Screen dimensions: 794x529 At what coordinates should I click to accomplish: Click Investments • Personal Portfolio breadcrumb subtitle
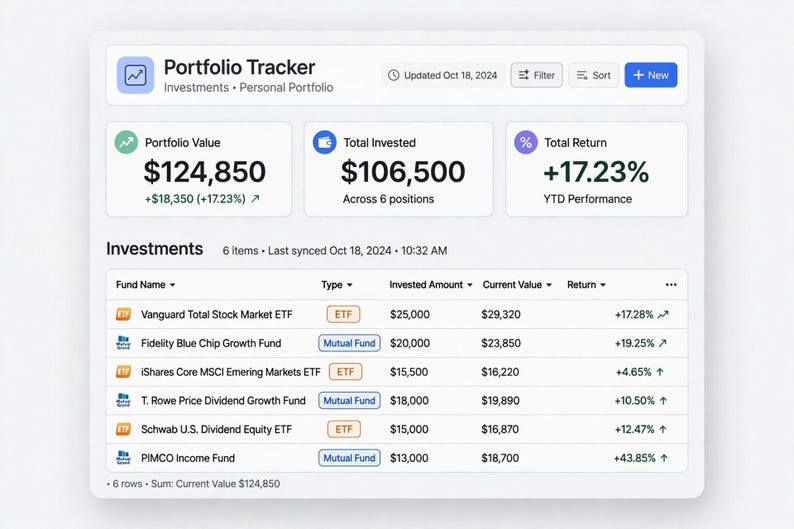pyautogui.click(x=249, y=88)
